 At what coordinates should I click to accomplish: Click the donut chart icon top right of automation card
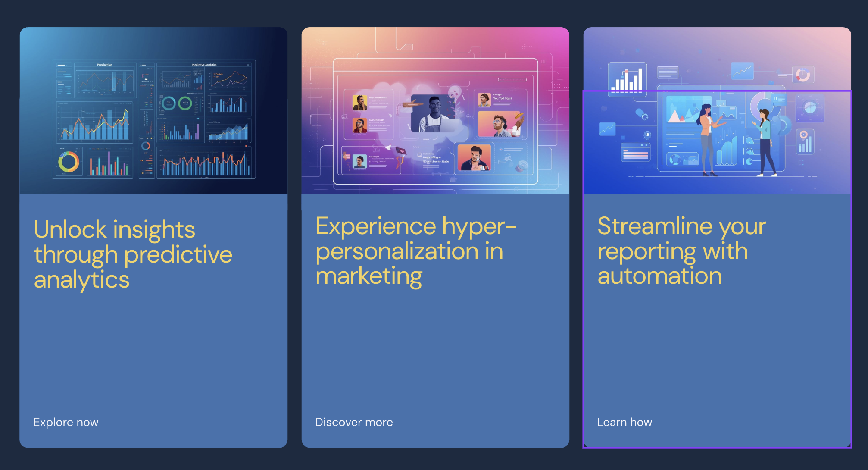point(803,73)
